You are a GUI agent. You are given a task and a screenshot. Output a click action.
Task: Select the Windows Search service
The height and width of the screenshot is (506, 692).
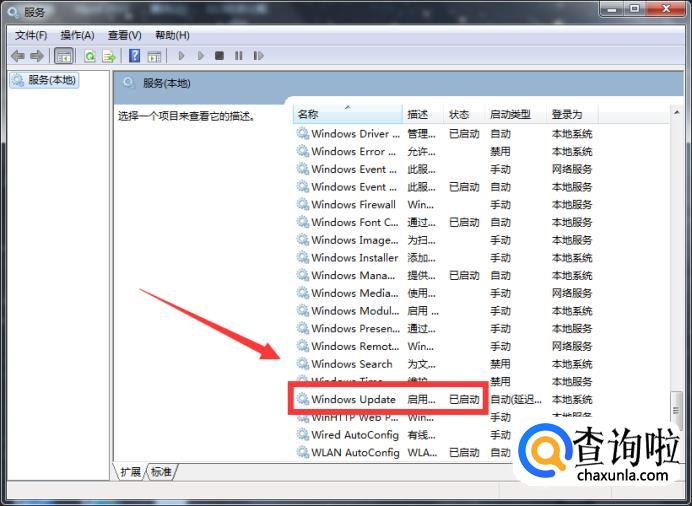point(445,364)
